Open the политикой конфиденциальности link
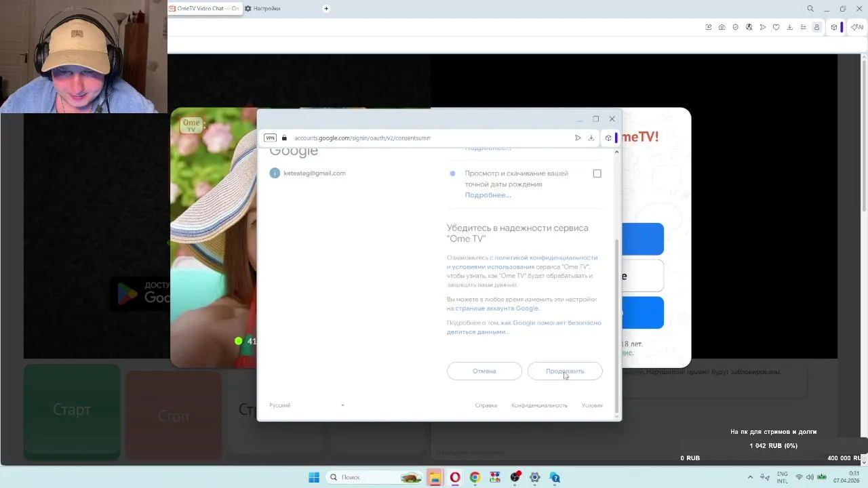Screen dimensions: 868x488 pyautogui.click(x=546, y=258)
